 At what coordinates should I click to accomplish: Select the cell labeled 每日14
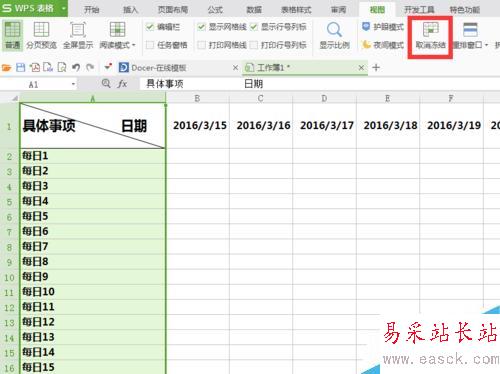[x=93, y=352]
